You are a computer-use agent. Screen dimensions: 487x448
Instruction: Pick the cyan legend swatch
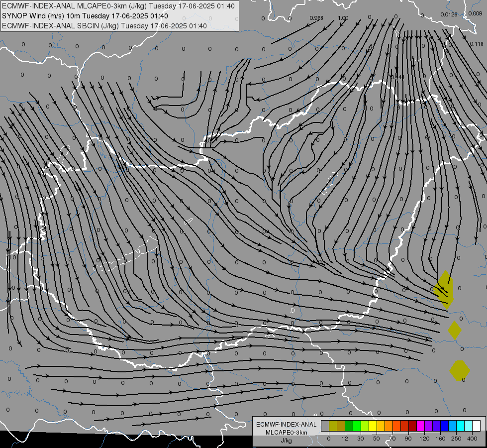(460, 426)
